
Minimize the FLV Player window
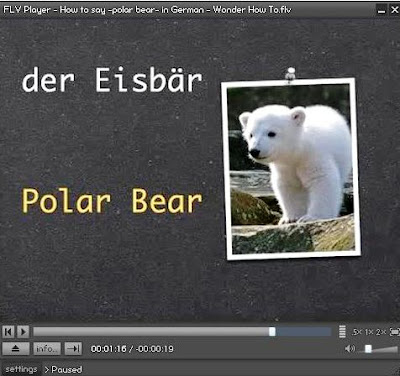(382, 10)
